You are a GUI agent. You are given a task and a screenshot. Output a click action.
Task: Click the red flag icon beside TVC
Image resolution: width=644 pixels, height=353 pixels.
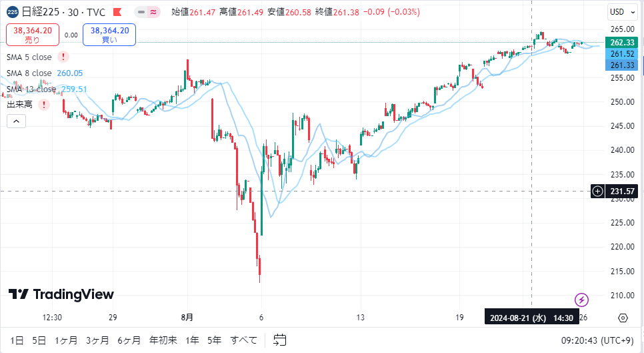[x=117, y=12]
